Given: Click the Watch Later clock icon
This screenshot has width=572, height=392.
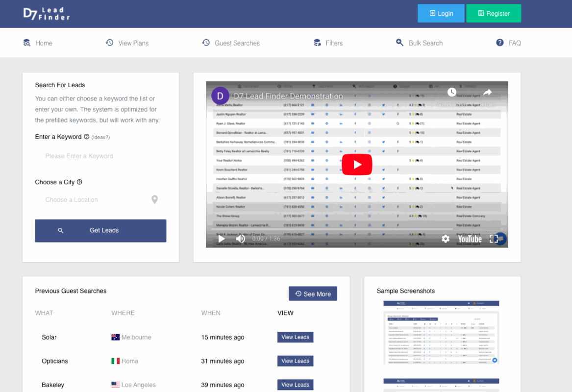Looking at the screenshot, I should (451, 93).
